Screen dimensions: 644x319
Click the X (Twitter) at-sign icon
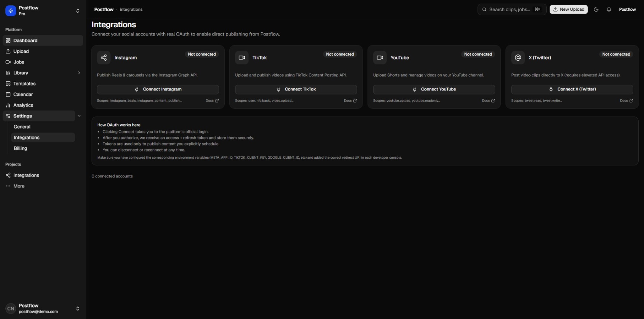tap(518, 57)
